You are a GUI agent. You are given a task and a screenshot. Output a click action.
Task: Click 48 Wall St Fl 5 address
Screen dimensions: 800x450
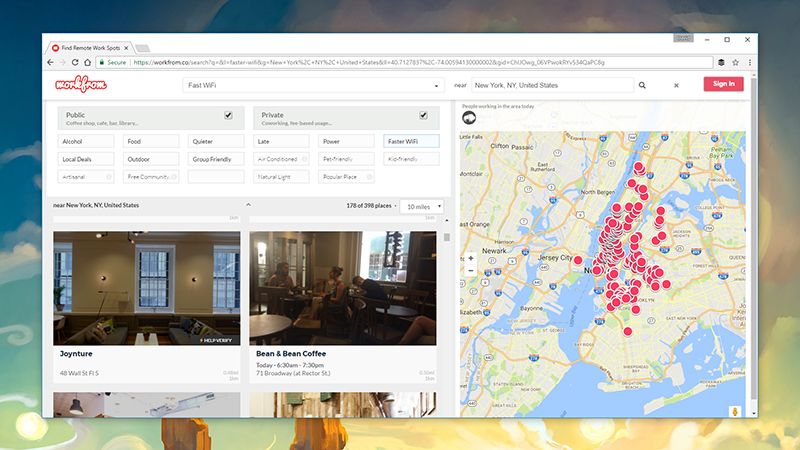point(79,373)
